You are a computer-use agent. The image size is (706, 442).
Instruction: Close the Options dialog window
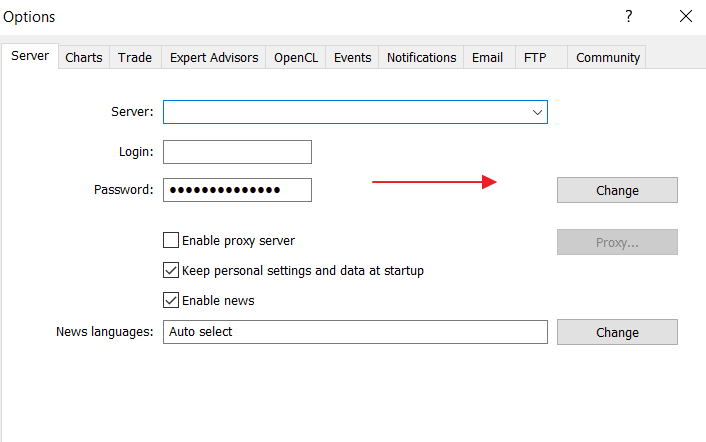pyautogui.click(x=685, y=16)
